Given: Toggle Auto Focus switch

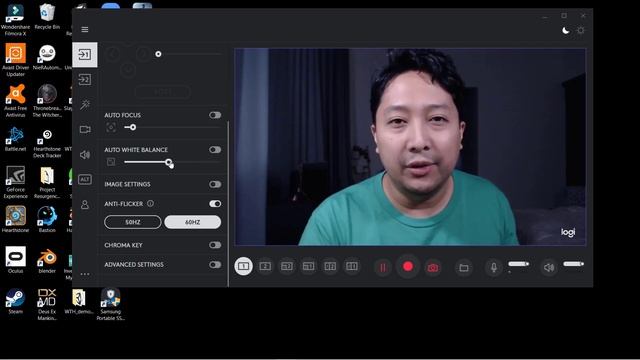Looking at the screenshot, I should [215, 115].
